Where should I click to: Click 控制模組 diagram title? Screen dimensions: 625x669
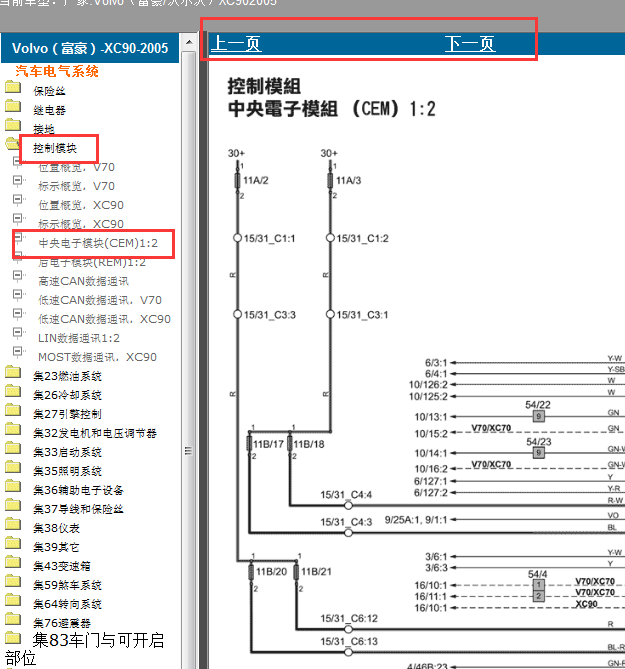click(264, 86)
